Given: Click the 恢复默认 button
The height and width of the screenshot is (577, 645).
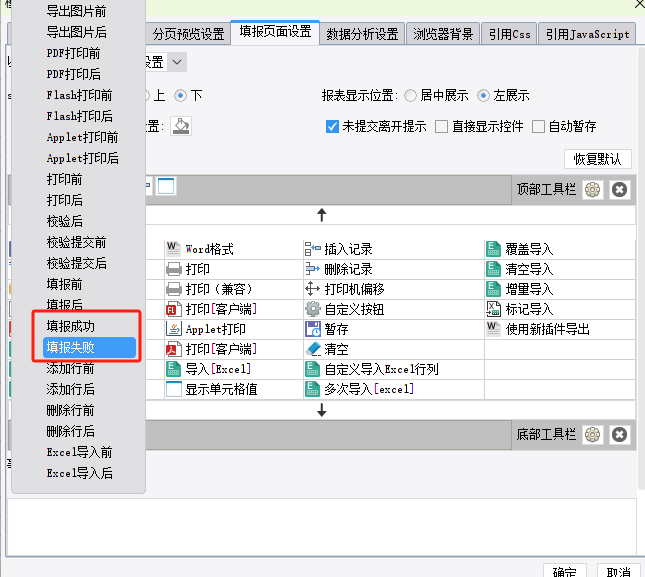Looking at the screenshot, I should (597, 159).
